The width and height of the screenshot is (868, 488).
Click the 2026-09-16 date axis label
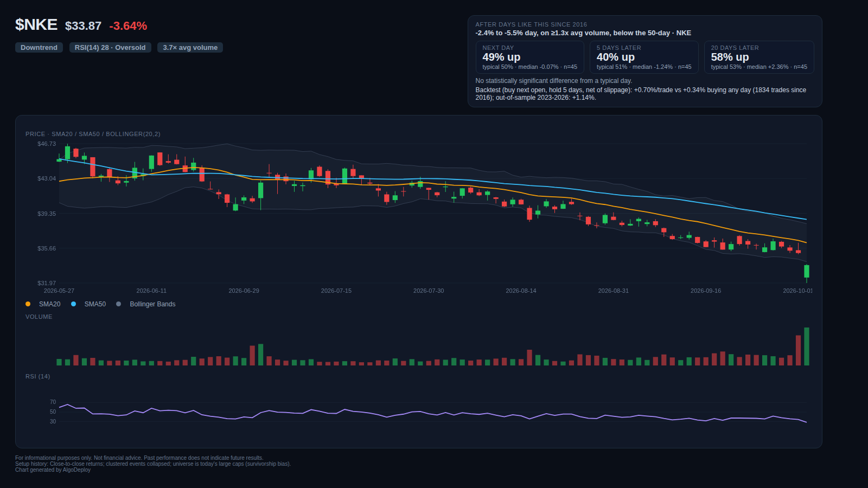(706, 291)
